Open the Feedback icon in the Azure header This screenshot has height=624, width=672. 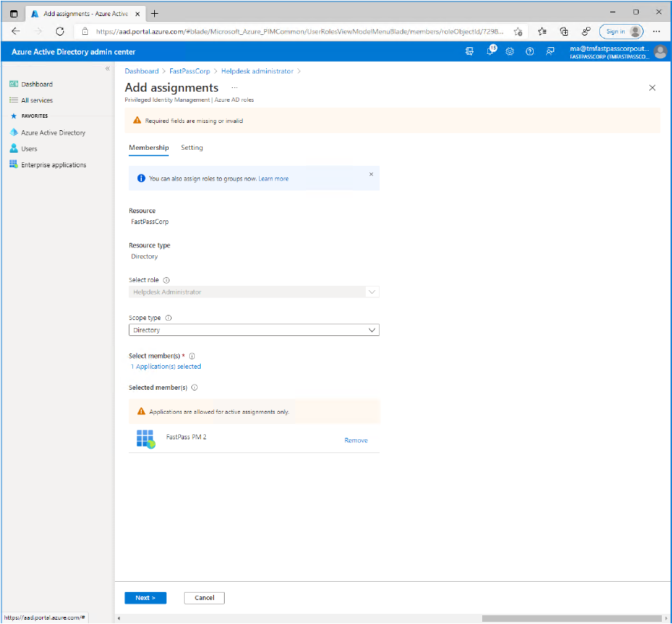click(x=551, y=52)
